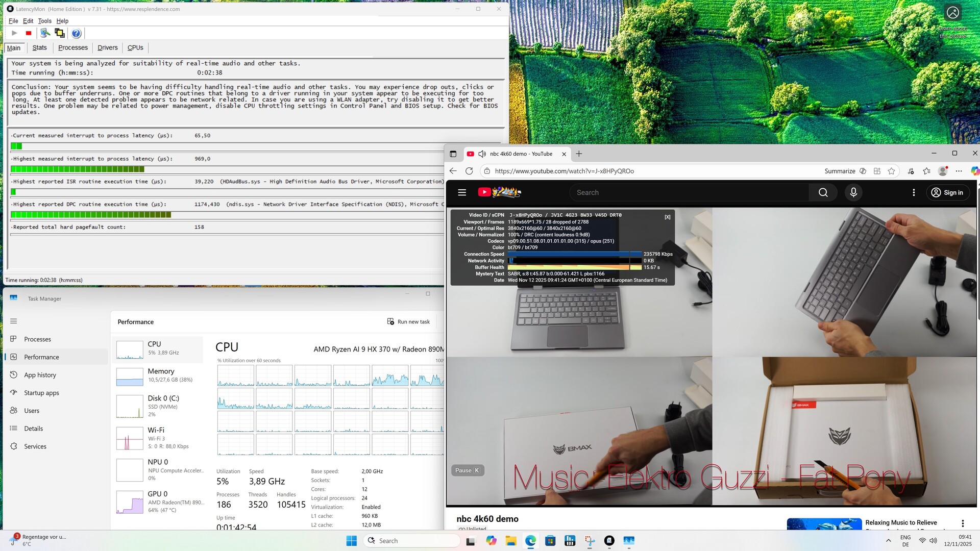Mute the nbc 4k60 demo tab
The image size is (980, 551).
[482, 154]
